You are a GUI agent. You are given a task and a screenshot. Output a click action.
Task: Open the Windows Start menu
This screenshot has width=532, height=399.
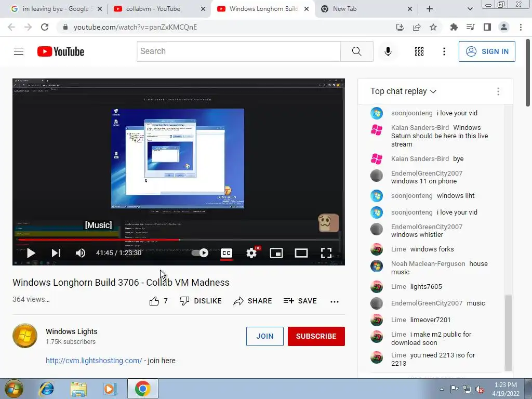(13, 389)
